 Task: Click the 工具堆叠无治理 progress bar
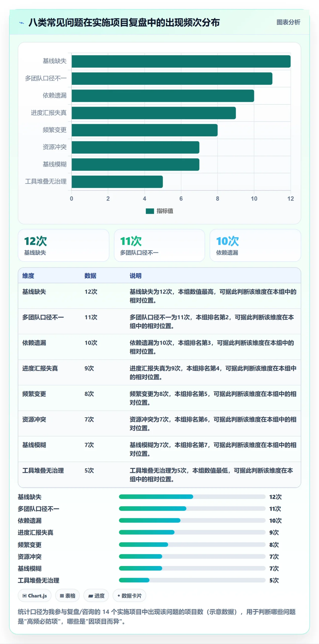pos(192,580)
